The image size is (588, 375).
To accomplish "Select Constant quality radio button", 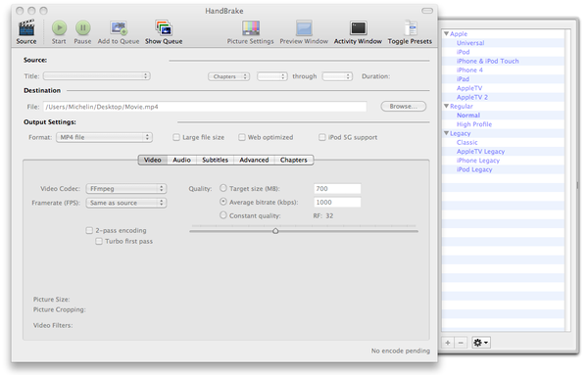I will click(x=223, y=215).
